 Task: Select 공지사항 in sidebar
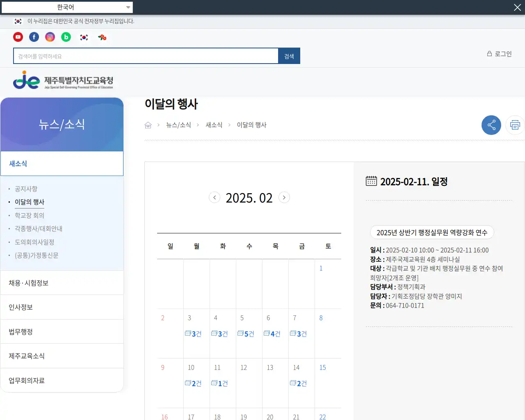click(26, 189)
